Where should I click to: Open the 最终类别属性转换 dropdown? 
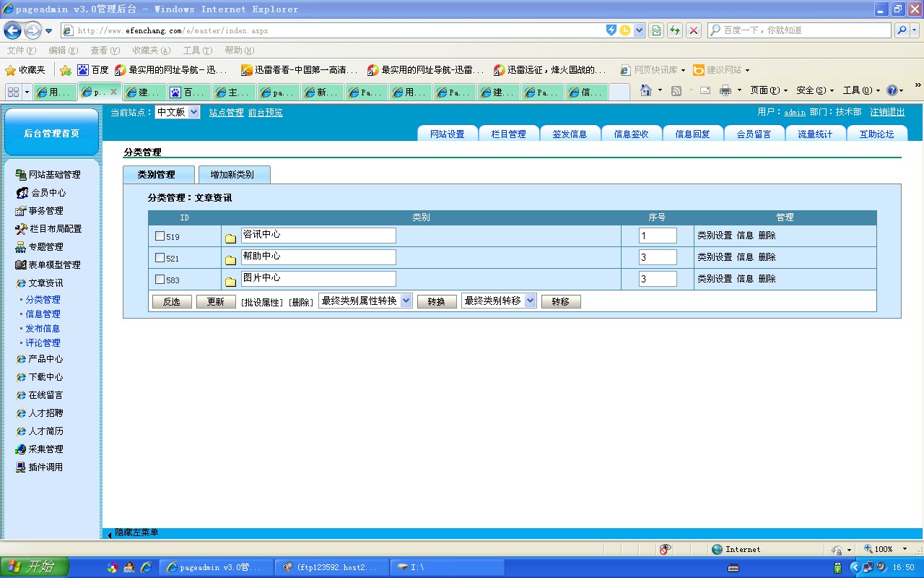tap(365, 301)
